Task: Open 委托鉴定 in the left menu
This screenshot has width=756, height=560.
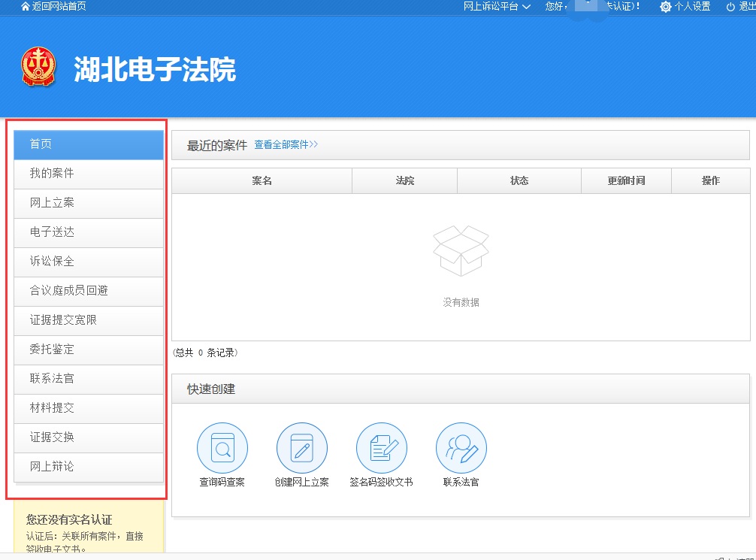Action: click(89, 350)
